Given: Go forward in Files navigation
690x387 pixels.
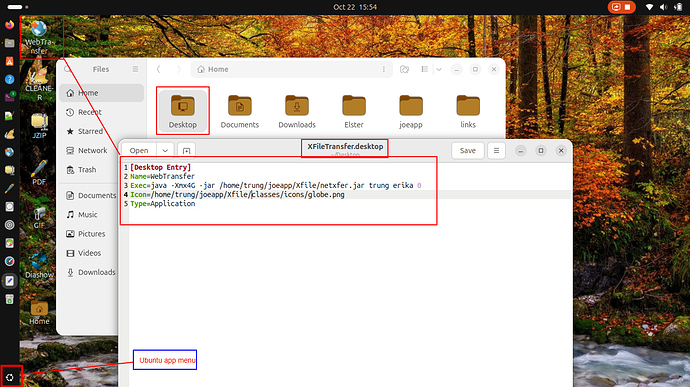Looking at the screenshot, I should click(x=178, y=69).
